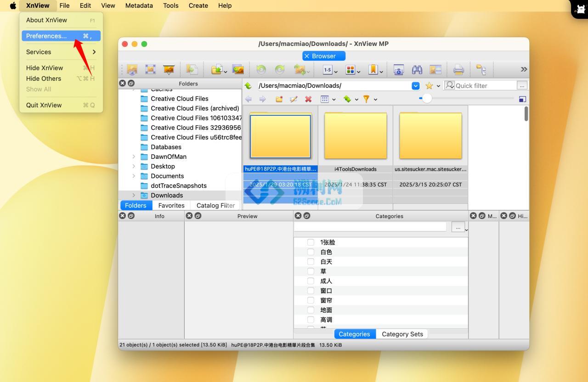Check the 1张脸 category
Image resolution: width=588 pixels, height=382 pixels.
click(311, 242)
